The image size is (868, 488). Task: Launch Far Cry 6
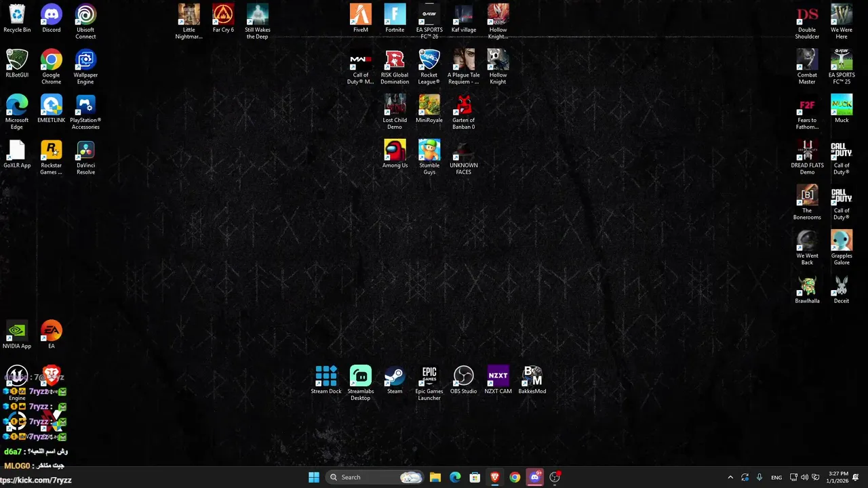pyautogui.click(x=223, y=19)
